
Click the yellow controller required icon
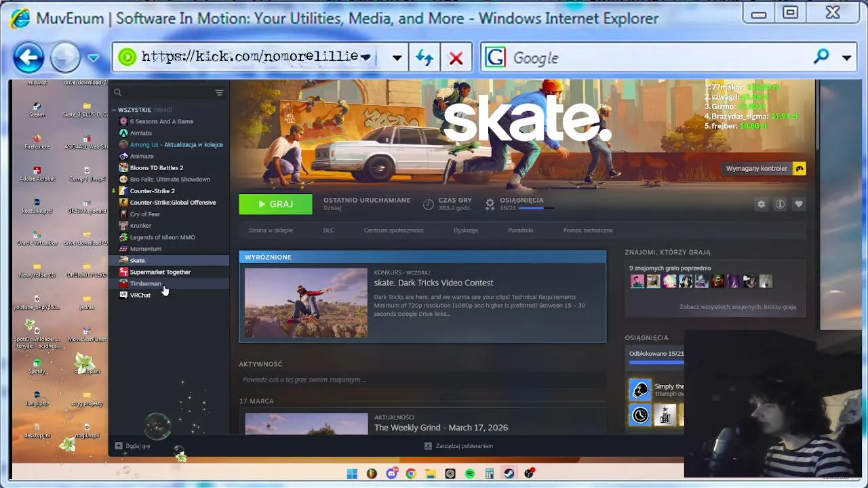click(800, 168)
